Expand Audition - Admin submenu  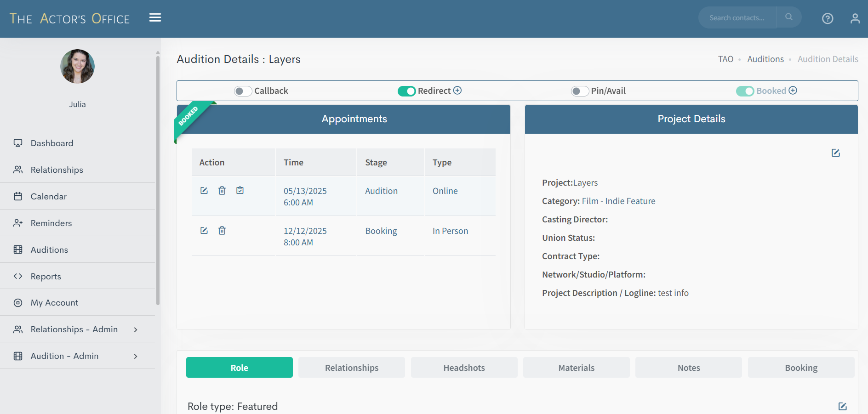[x=136, y=356]
